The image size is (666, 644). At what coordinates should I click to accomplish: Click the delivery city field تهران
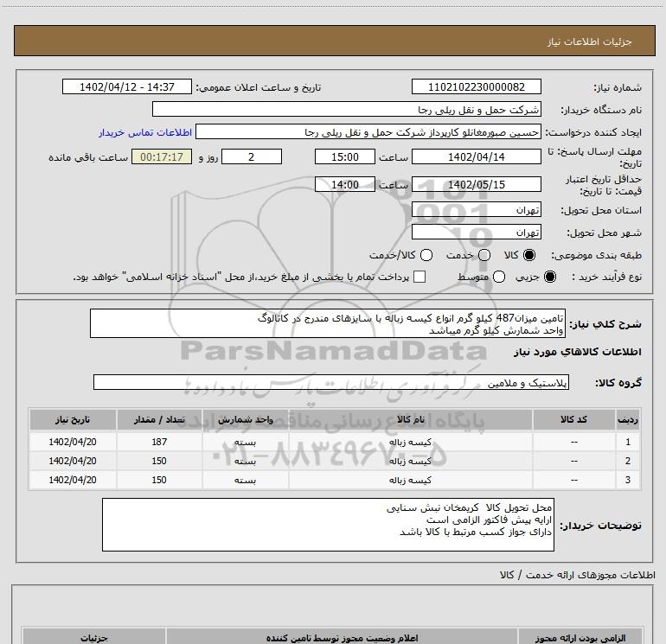476,232
